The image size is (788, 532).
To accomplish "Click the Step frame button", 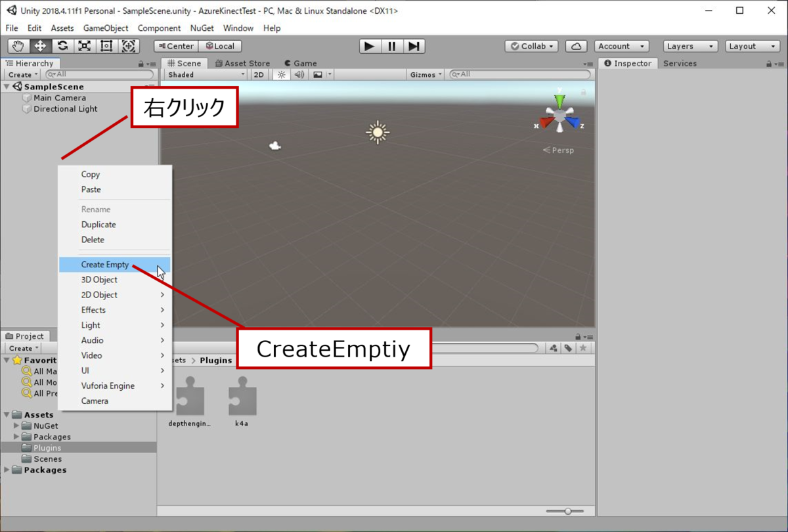I will tap(414, 46).
